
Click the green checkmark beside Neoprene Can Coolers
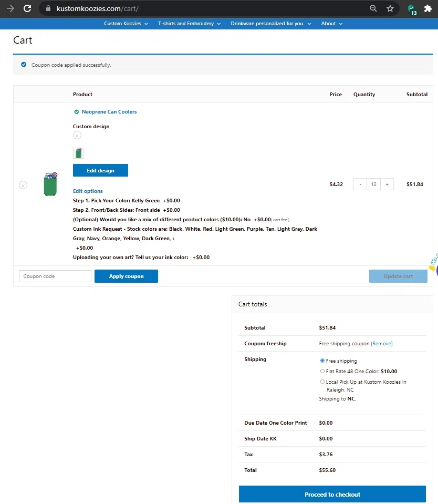77,112
